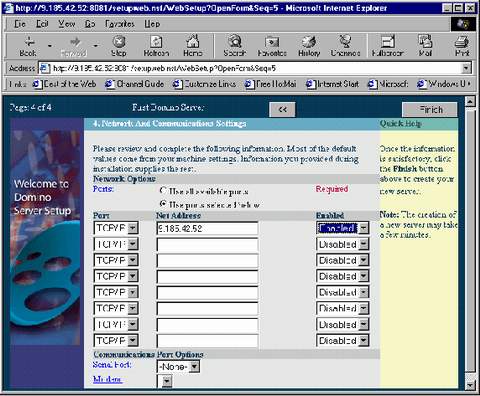The width and height of the screenshot is (480, 396).
Task: Open the Address bar dropdown arrow
Action: pos(466,68)
